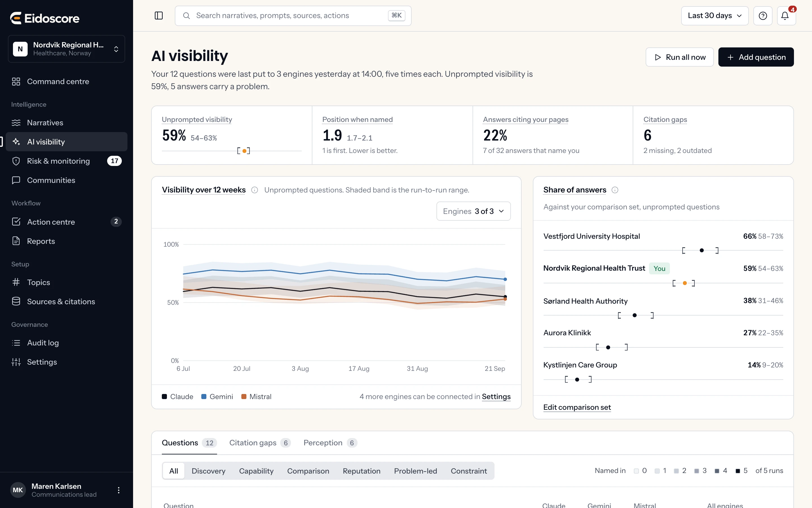Image resolution: width=812 pixels, height=508 pixels.
Task: Click the Add question button
Action: click(756, 57)
